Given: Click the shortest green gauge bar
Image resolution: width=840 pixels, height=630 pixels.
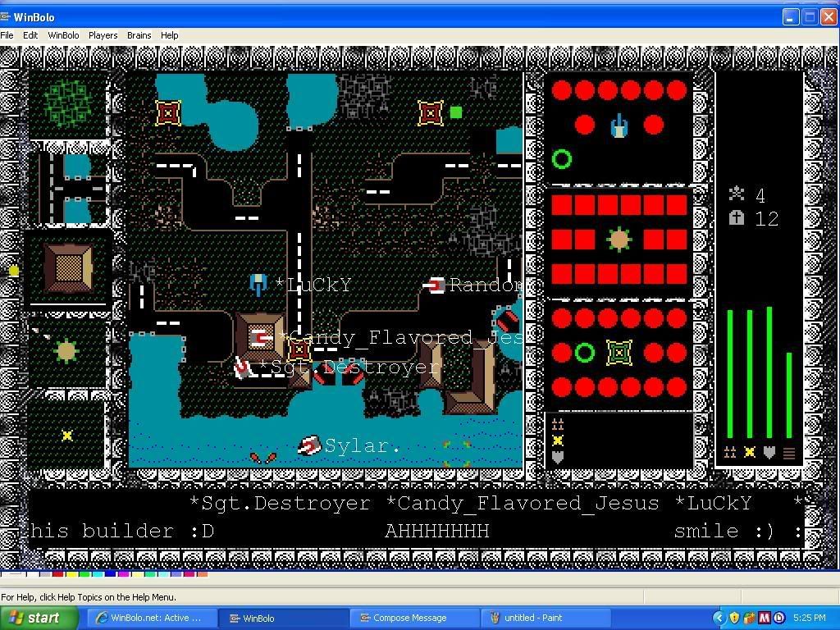Looking at the screenshot, I should 788,395.
